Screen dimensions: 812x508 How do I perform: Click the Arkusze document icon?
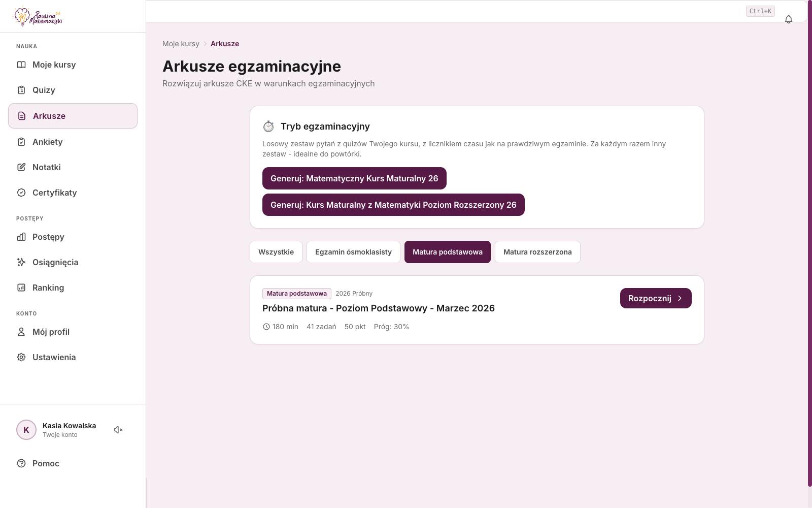(22, 116)
